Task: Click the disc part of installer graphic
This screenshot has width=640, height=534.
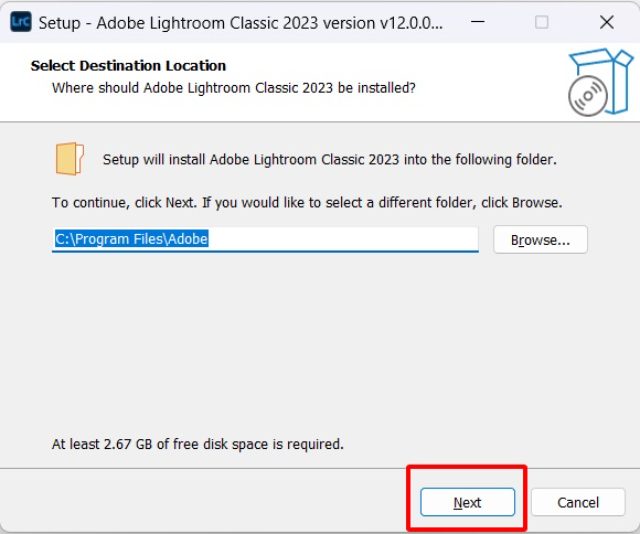Action: (587, 96)
